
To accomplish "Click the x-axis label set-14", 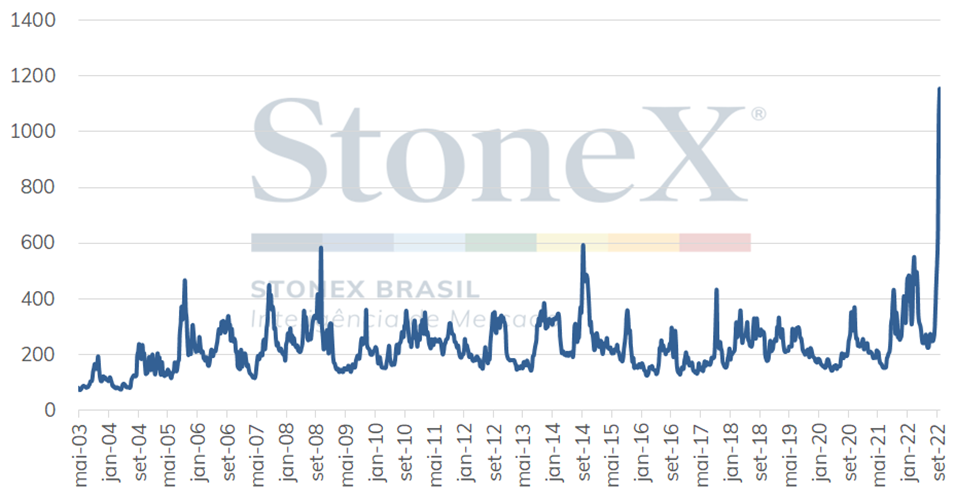I will click(x=584, y=452).
